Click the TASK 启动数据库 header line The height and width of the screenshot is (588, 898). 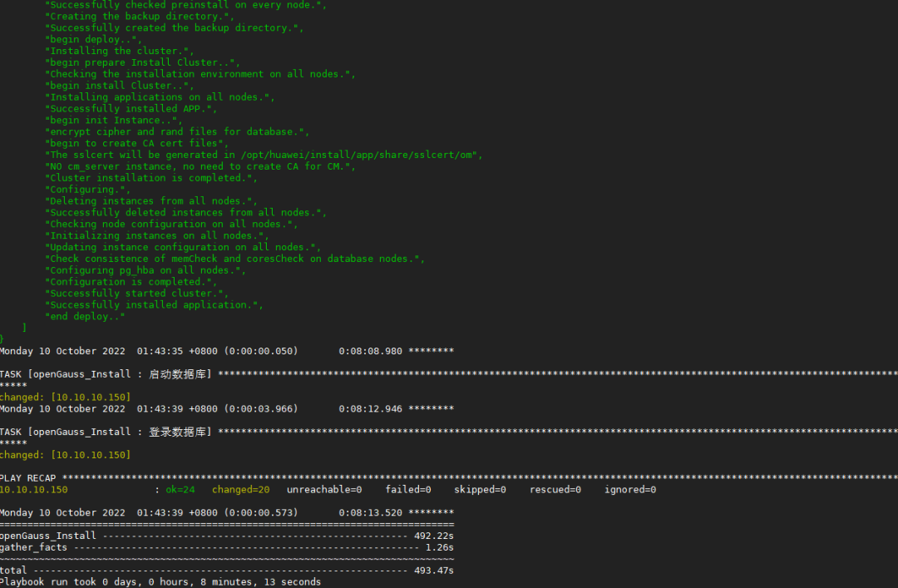[x=449, y=374]
